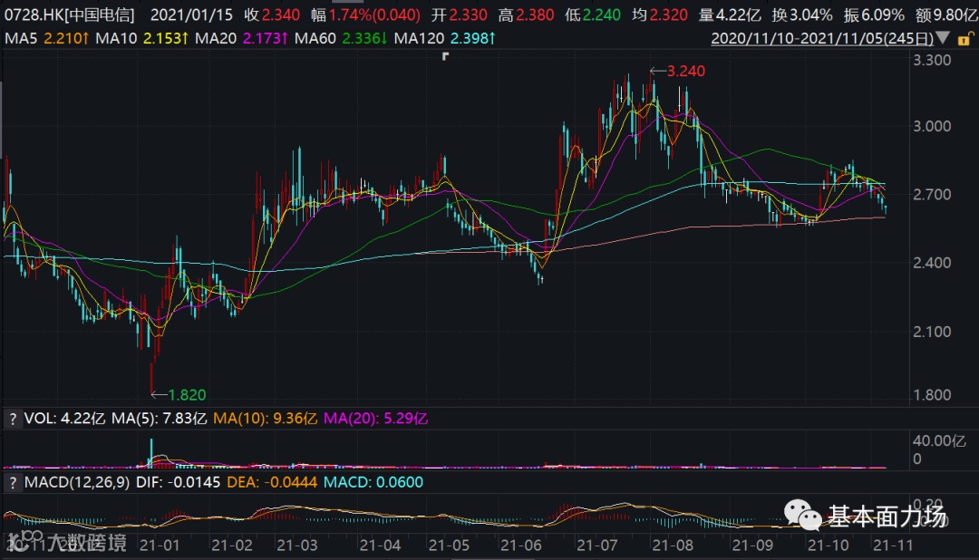Viewport: 979px width, 560px height.
Task: Click the DIF: -0.0145 value
Action: pos(178,482)
